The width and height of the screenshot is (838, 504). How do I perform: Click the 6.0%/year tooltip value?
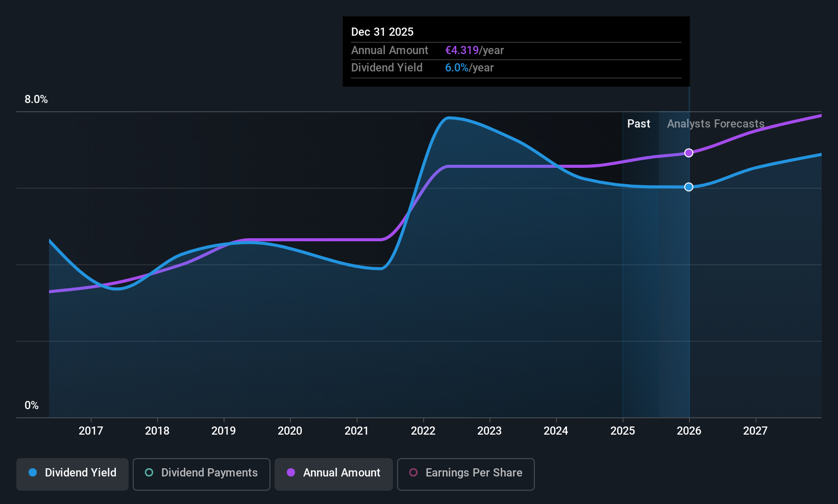470,68
